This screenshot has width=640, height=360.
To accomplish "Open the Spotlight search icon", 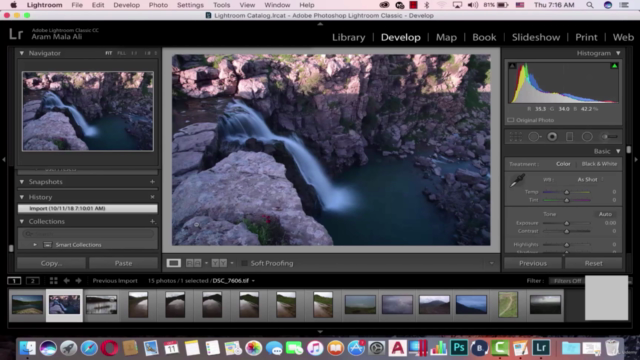I will pos(590,5).
